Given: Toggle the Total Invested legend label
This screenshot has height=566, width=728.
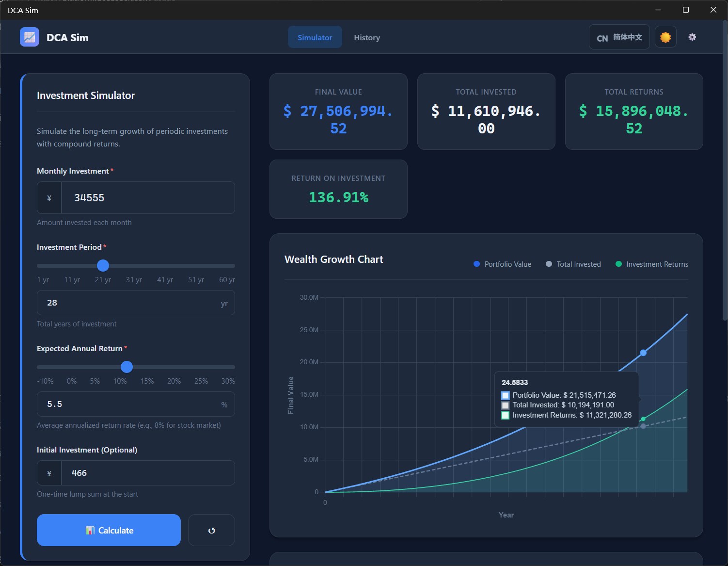Looking at the screenshot, I should (x=579, y=264).
